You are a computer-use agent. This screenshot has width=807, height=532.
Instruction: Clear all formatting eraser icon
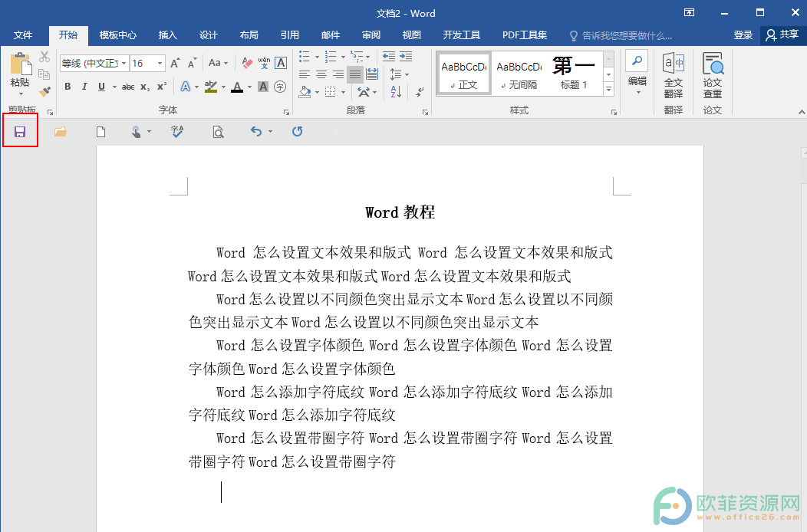pos(247,64)
